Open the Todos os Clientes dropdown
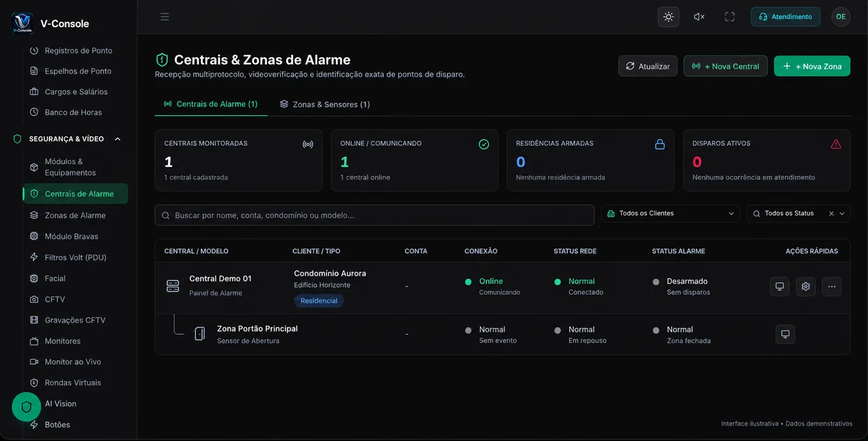 (670, 214)
